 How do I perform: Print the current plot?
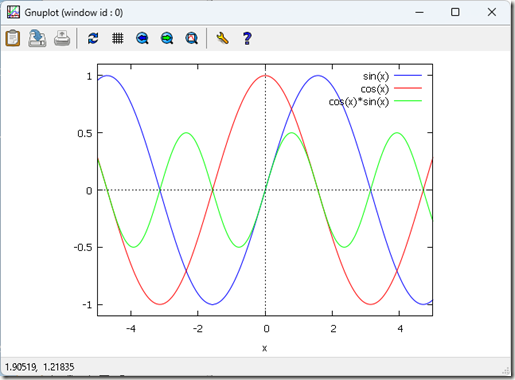pyautogui.click(x=62, y=38)
